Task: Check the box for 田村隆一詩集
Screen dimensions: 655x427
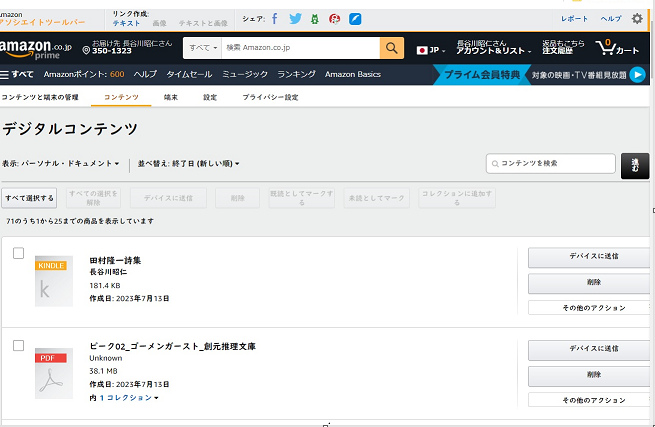Action: [18, 253]
